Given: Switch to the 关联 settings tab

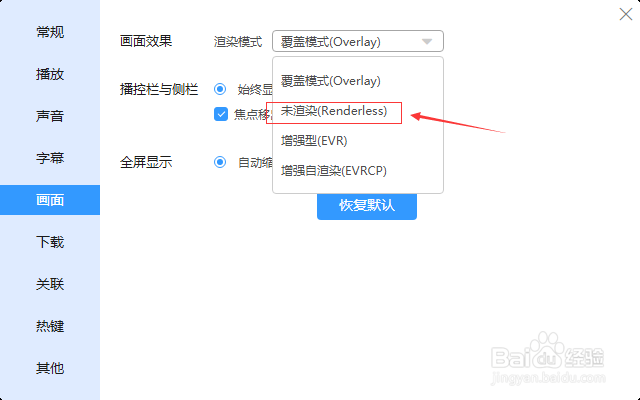Looking at the screenshot, I should [x=50, y=284].
